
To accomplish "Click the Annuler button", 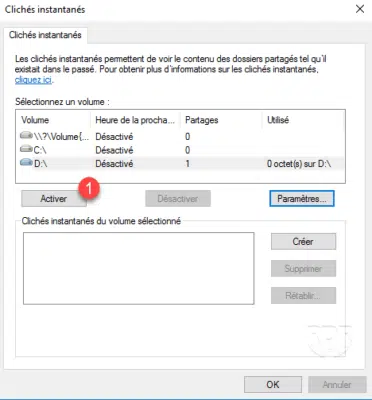I will (x=337, y=385).
